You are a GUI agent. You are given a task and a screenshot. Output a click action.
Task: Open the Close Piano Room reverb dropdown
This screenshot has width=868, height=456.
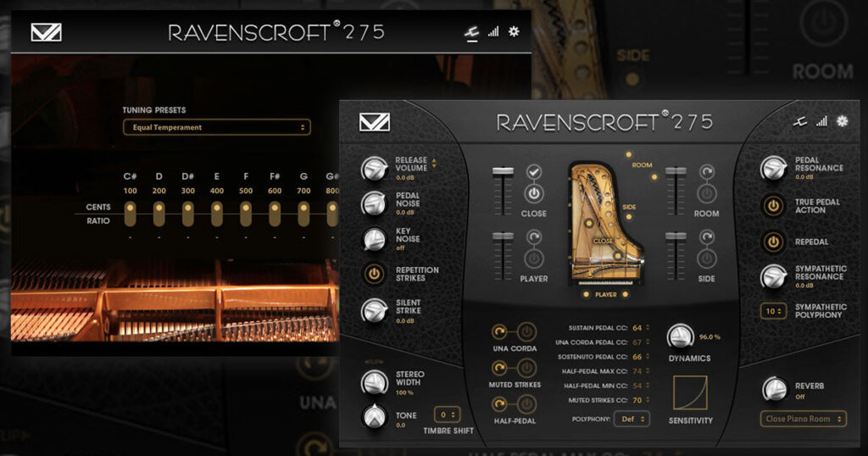pos(804,419)
